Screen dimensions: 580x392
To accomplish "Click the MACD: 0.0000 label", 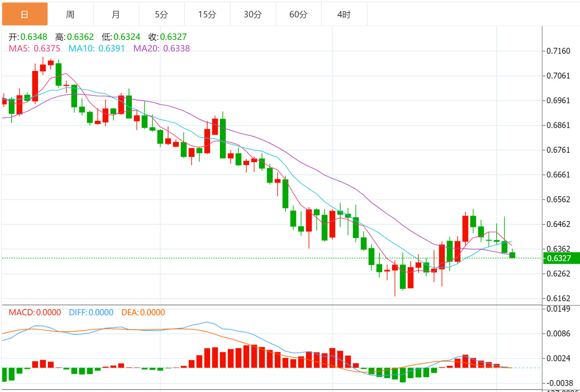I will (x=35, y=312).
